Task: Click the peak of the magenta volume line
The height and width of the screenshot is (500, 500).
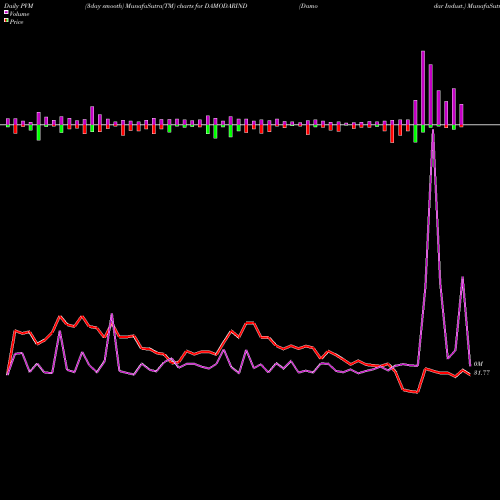Action: [x=433, y=131]
